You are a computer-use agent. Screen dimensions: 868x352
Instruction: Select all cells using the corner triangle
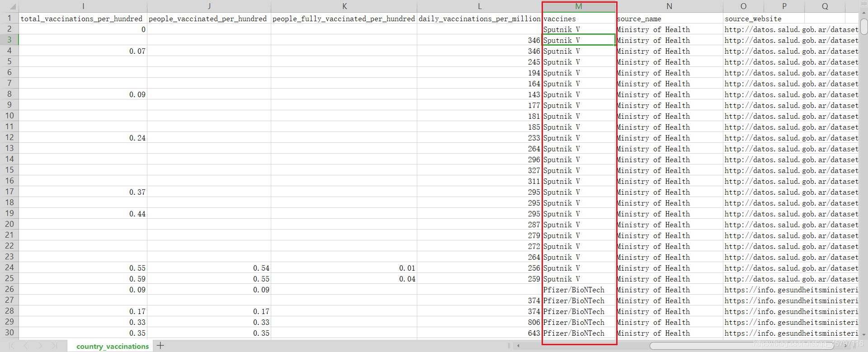pos(12,6)
